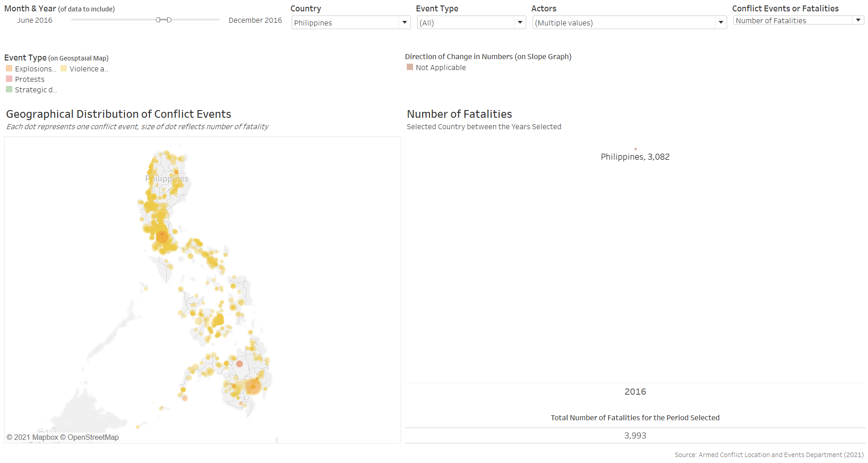868x463 pixels.
Task: Click the 3,993 total fatalities value
Action: (x=635, y=435)
